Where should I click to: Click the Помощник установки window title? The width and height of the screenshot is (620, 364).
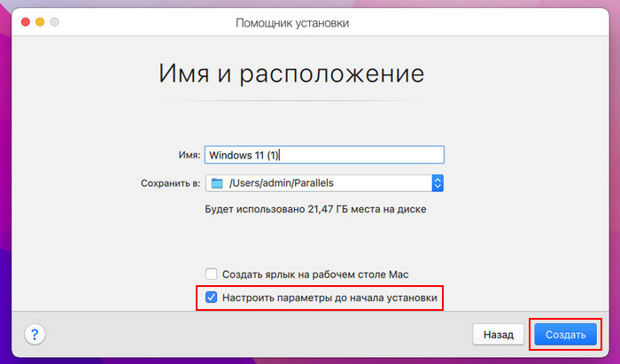tap(291, 20)
